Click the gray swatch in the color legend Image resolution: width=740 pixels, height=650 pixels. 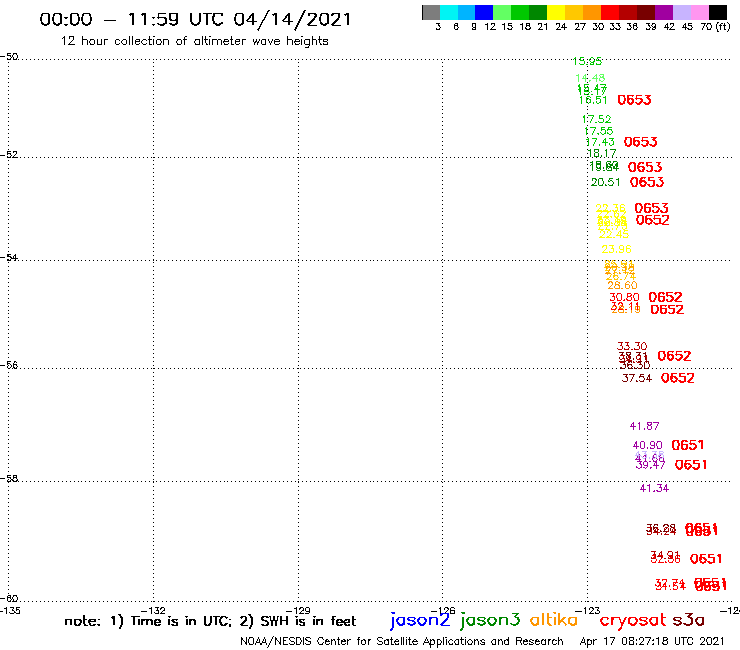431,12
